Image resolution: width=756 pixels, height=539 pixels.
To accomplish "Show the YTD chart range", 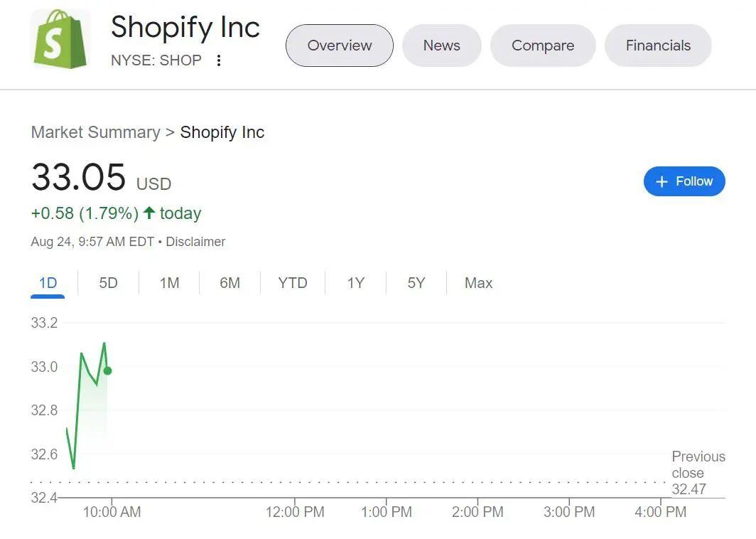I will coord(292,283).
